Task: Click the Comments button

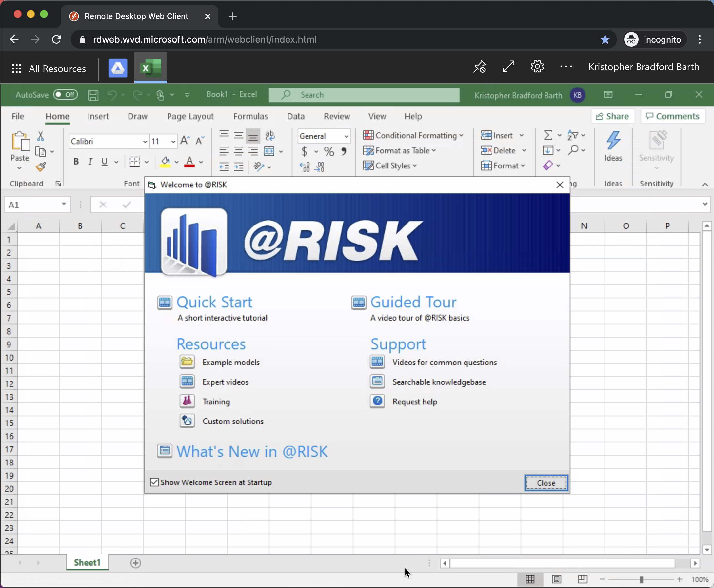Action: coord(673,116)
